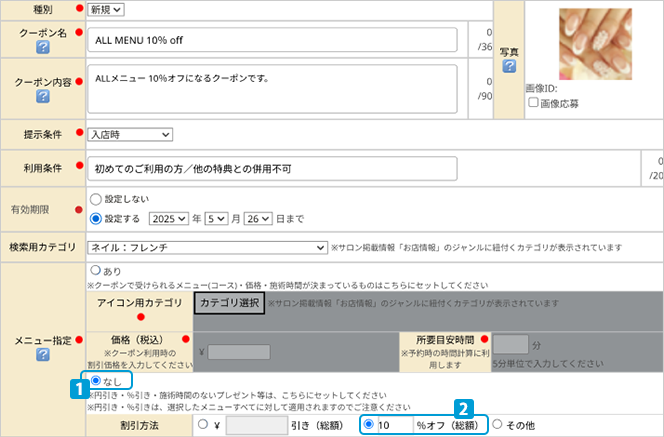Open the 種別 dropdown showing 新規

tap(106, 9)
